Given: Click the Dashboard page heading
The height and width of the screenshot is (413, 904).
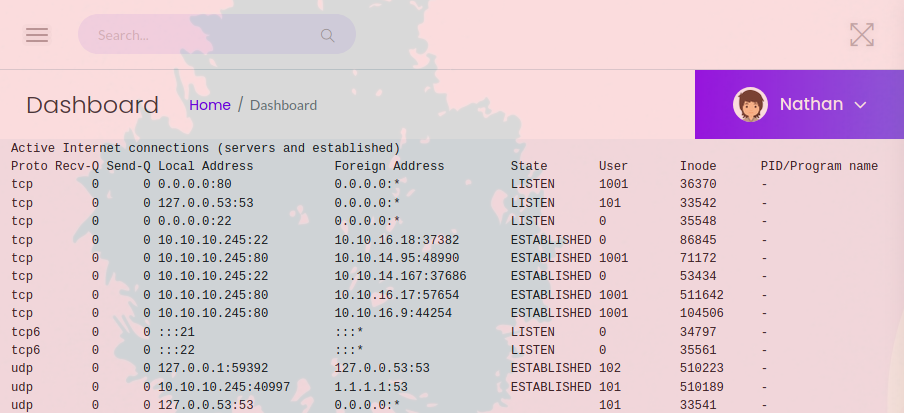Looking at the screenshot, I should point(92,105).
